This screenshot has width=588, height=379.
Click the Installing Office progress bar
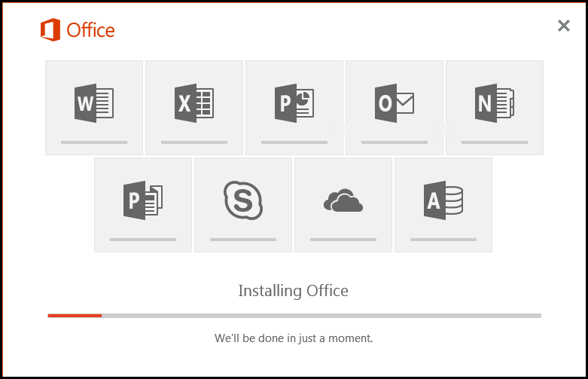click(x=294, y=316)
